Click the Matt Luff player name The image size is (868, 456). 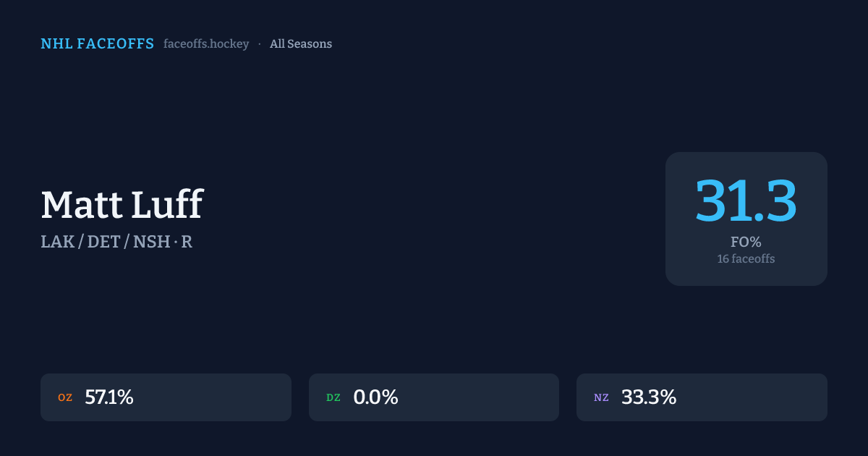coord(122,205)
